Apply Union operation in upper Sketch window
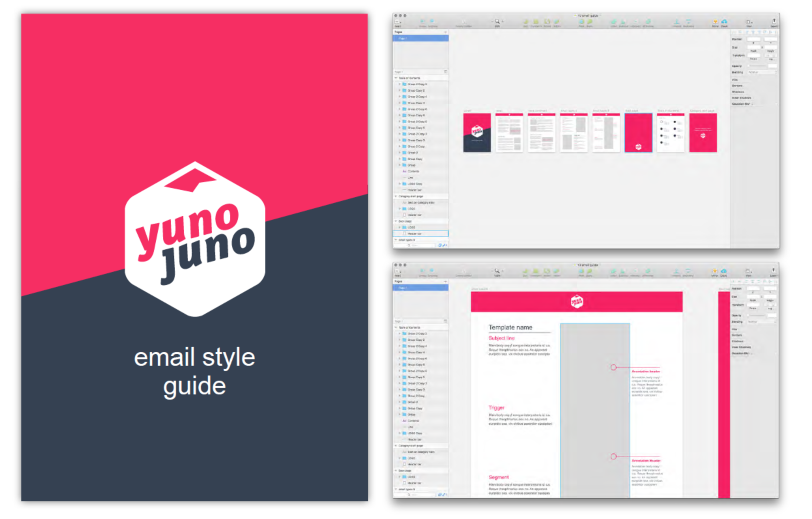Viewport: 812px width, 519px height. [x=614, y=22]
